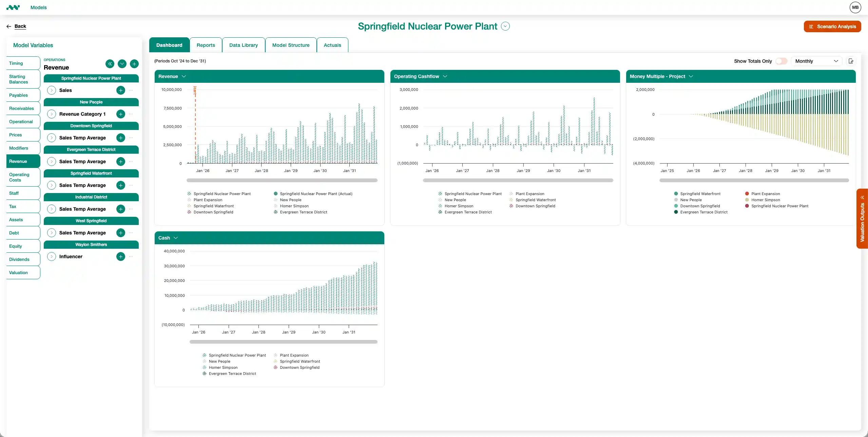Screen dimensions: 868x437
Task: Open the Monthly period dropdown
Action: (x=816, y=61)
